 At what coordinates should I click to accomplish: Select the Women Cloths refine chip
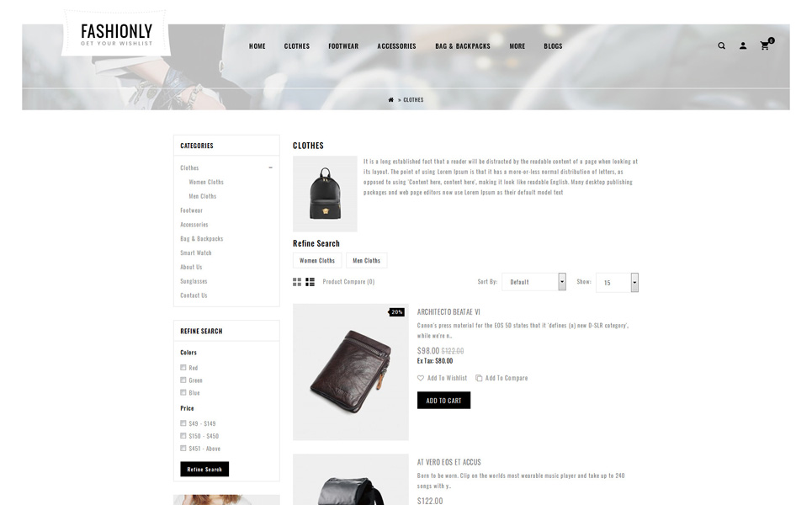317,261
